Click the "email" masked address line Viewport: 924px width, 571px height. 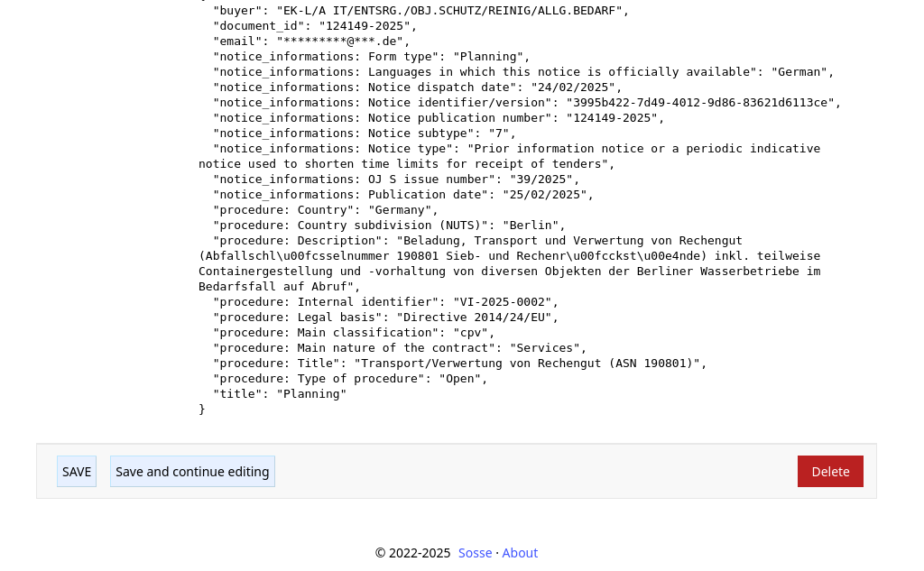pos(311,41)
